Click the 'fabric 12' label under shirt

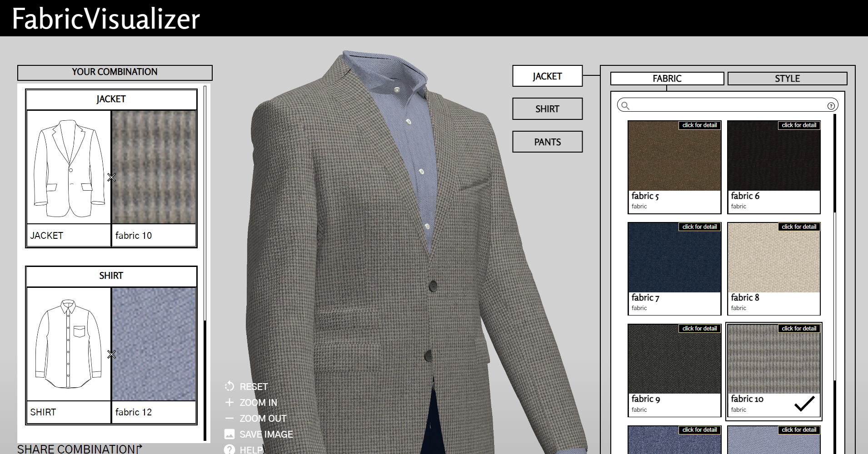tap(134, 412)
